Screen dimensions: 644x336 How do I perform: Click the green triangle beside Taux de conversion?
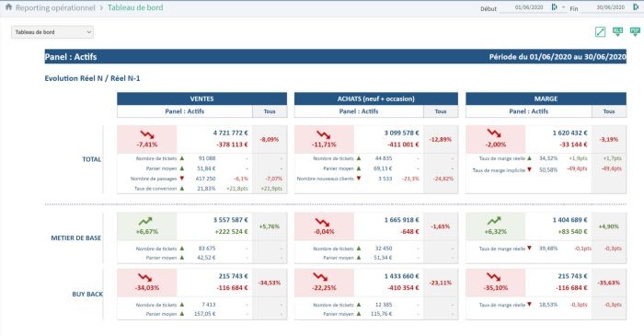(x=182, y=189)
